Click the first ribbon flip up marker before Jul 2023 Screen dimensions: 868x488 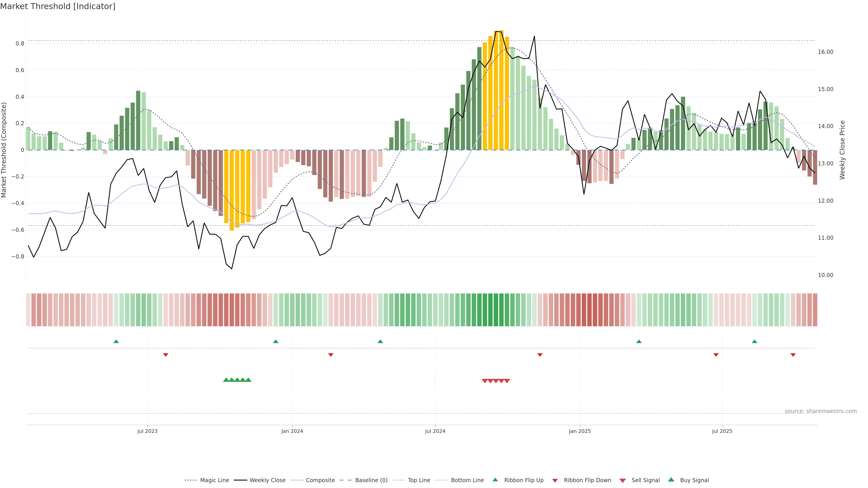[116, 342]
